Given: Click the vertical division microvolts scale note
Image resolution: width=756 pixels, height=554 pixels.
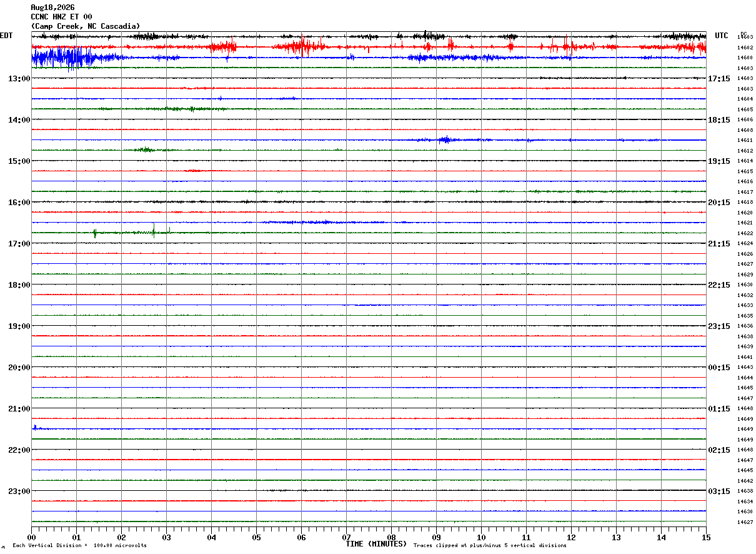Looking at the screenshot, I should coord(79,545).
